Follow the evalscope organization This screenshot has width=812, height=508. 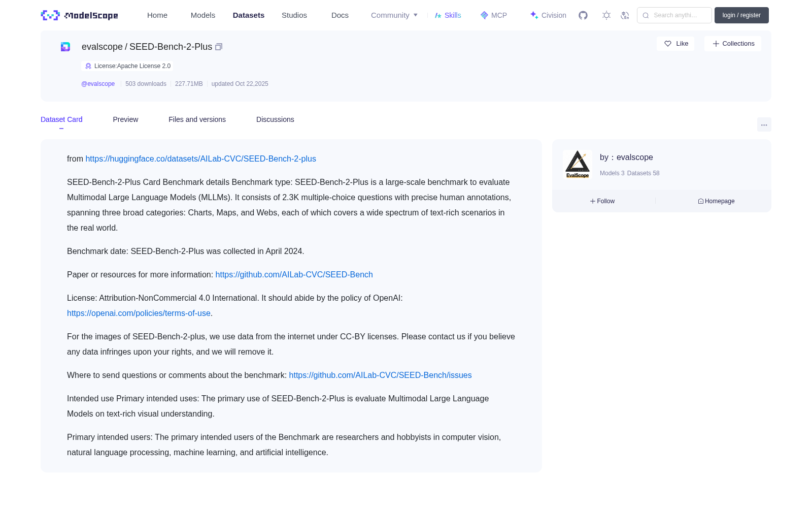point(602,201)
